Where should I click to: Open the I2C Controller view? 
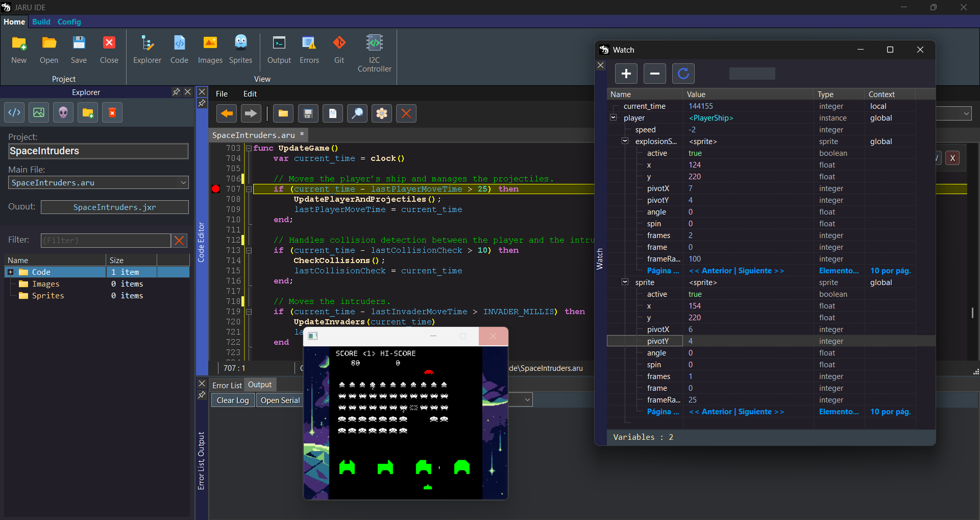(x=374, y=51)
